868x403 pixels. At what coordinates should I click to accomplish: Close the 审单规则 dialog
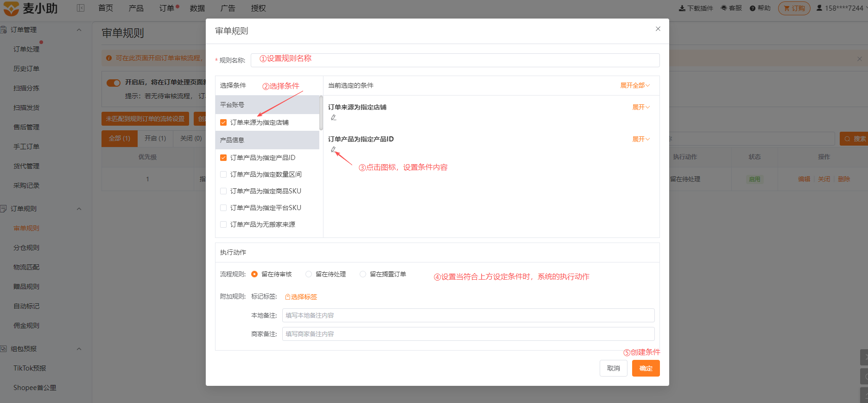pos(658,29)
